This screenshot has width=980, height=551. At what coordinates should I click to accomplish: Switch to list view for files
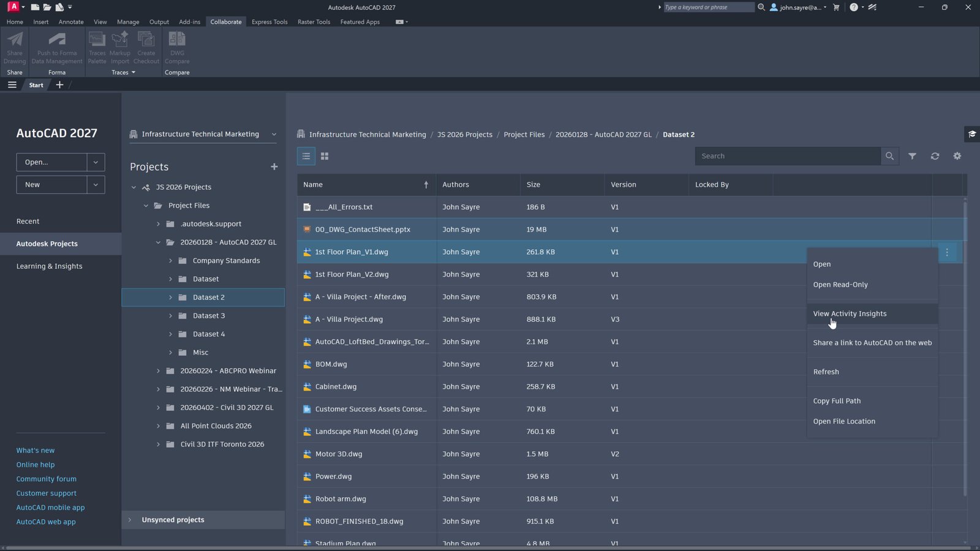coord(306,156)
